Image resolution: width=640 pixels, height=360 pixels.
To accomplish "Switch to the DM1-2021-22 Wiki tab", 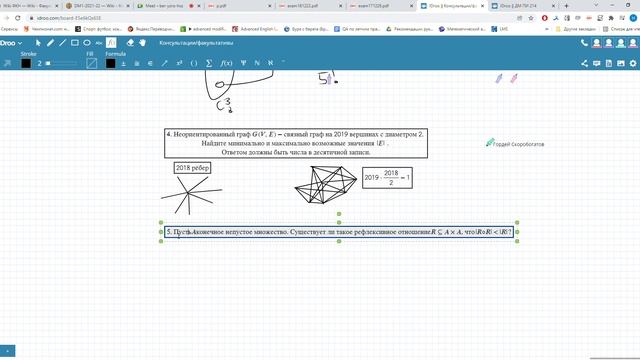I will (97, 6).
